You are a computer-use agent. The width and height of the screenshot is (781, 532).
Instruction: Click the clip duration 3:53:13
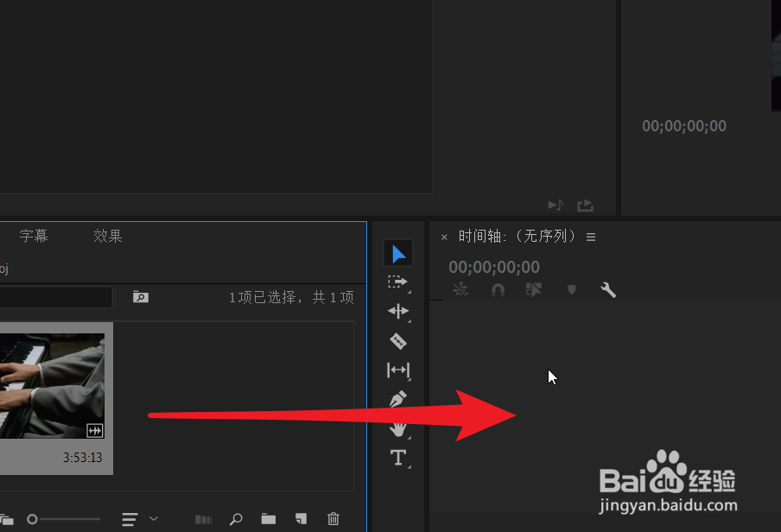(83, 457)
